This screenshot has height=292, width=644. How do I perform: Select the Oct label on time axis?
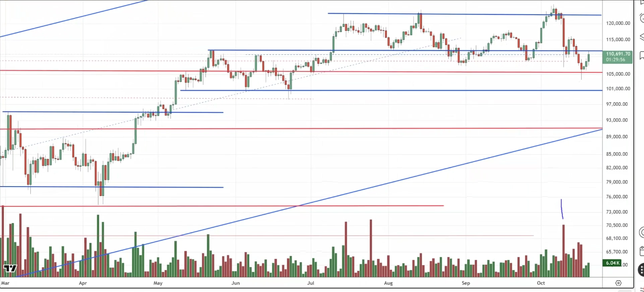541,283
